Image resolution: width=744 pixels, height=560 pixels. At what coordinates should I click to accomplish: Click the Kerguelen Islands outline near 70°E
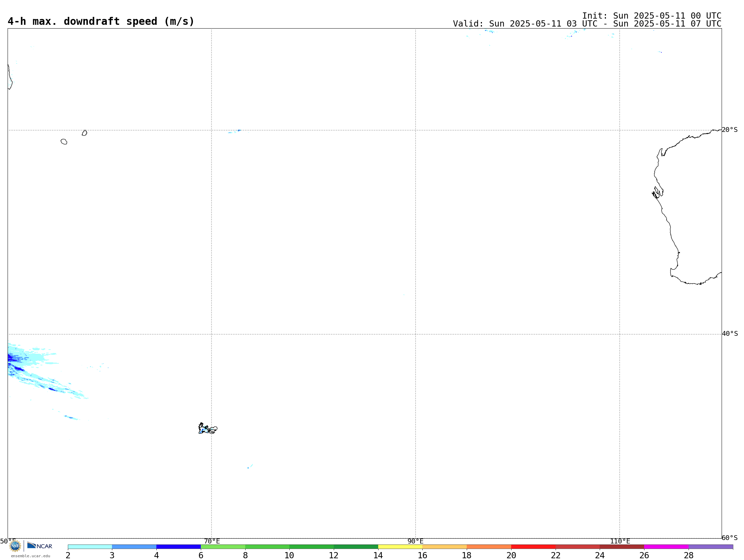[208, 428]
